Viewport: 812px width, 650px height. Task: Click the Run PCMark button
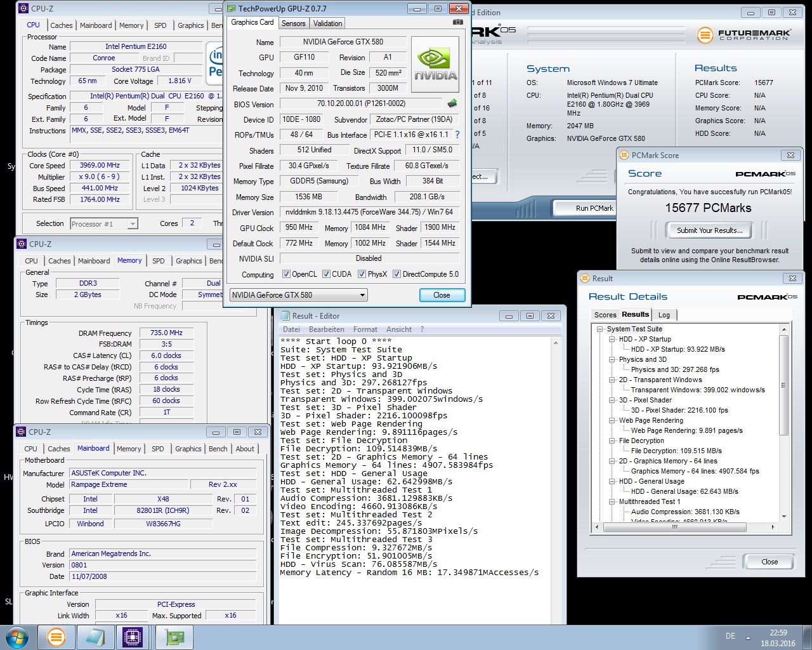click(594, 208)
